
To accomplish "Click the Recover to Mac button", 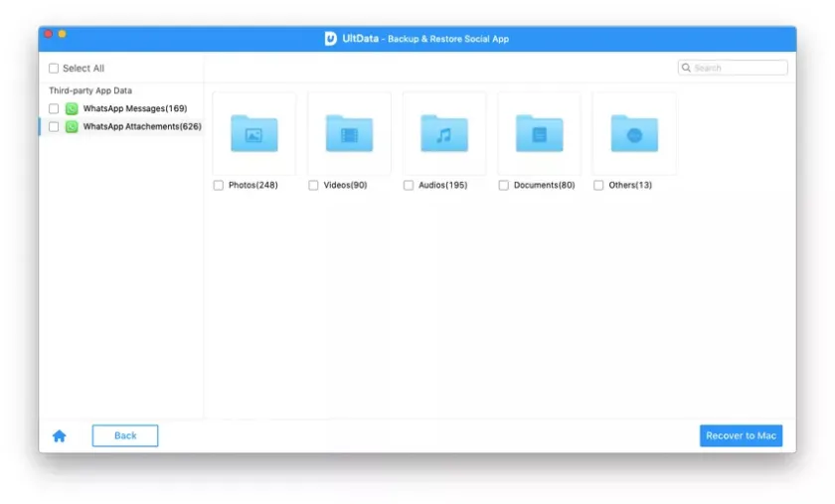I will coord(741,435).
